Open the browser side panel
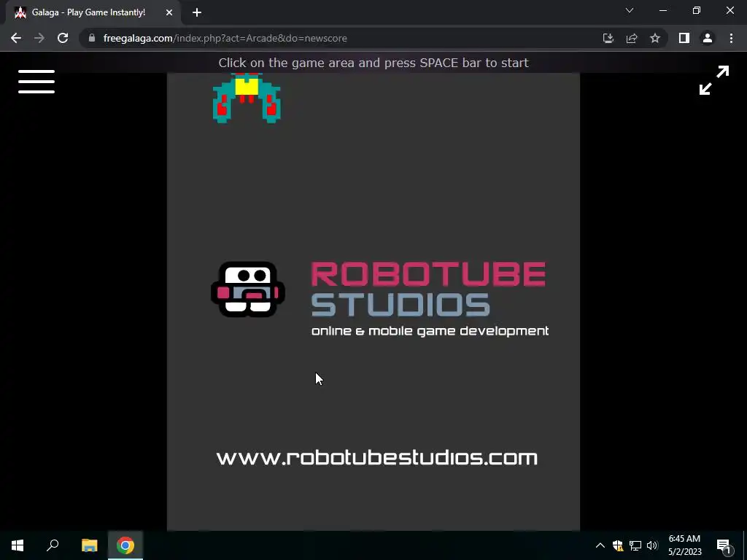Screen dimensions: 747x560 pos(684,38)
